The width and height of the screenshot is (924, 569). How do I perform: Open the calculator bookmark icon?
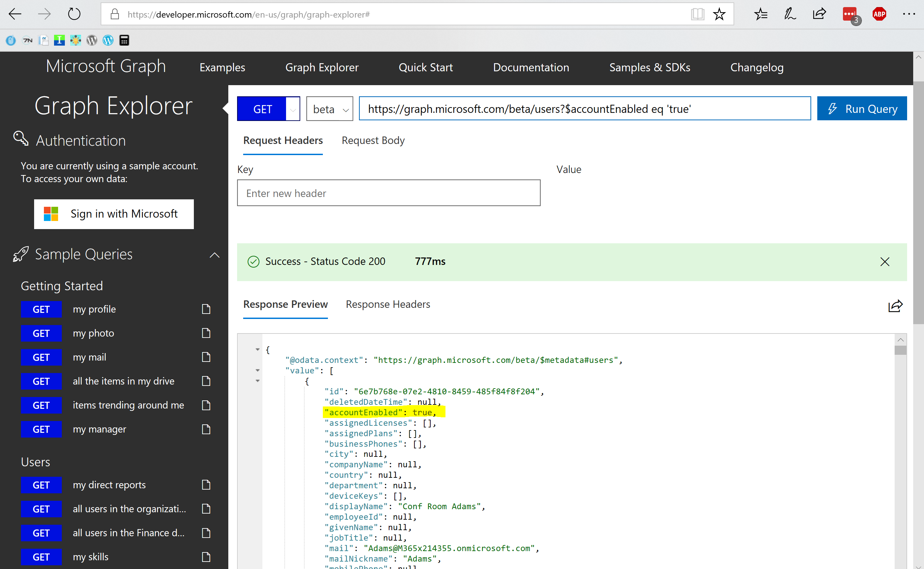click(124, 40)
